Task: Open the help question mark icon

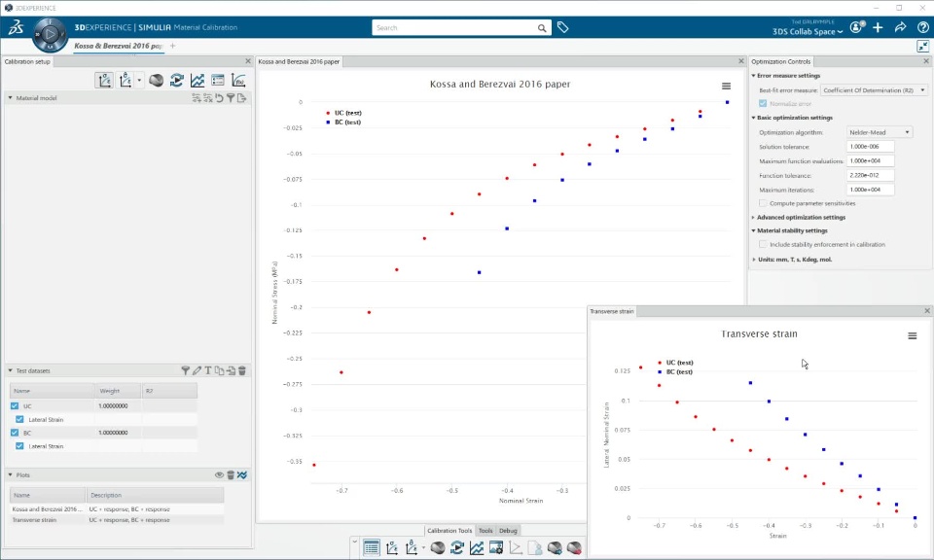Action: (922, 27)
